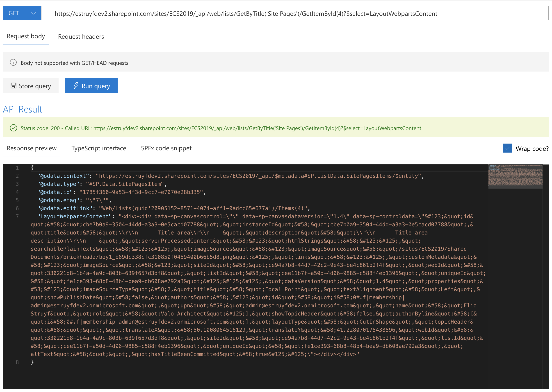The height and width of the screenshot is (392, 552).
Task: Click the "@odata.editLink" key on line 6
Action: [65, 209]
